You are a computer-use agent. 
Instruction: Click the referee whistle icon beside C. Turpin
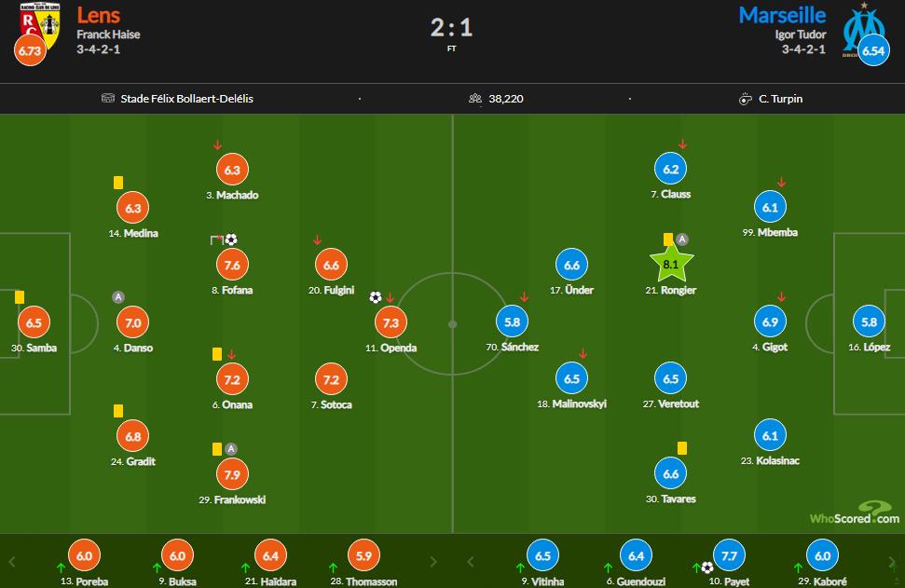coord(745,98)
